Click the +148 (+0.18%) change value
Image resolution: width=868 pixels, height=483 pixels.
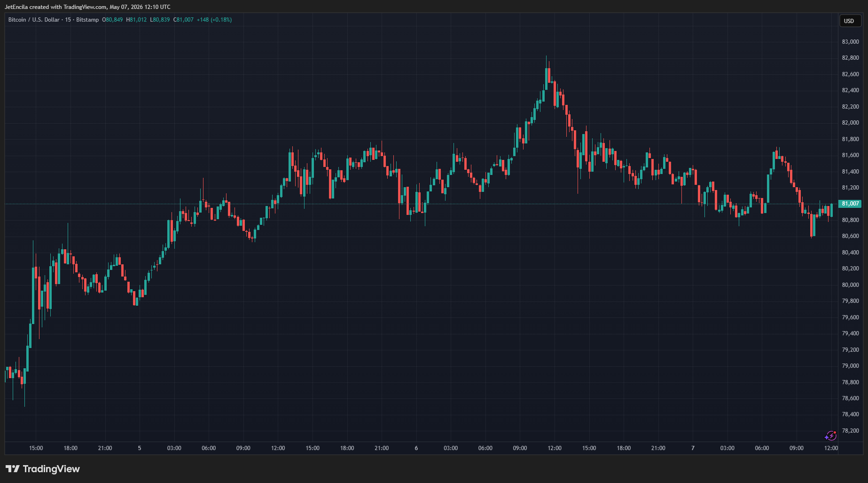(214, 20)
